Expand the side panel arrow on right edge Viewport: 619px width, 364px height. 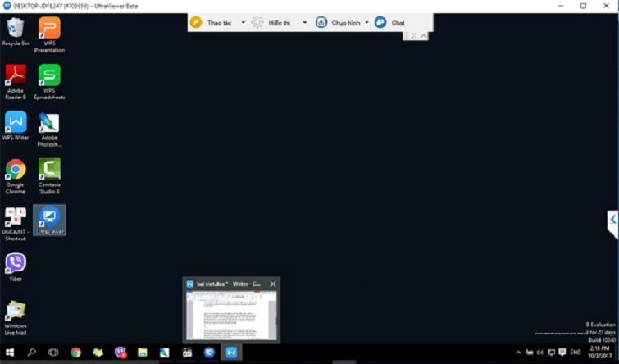pyautogui.click(x=612, y=220)
